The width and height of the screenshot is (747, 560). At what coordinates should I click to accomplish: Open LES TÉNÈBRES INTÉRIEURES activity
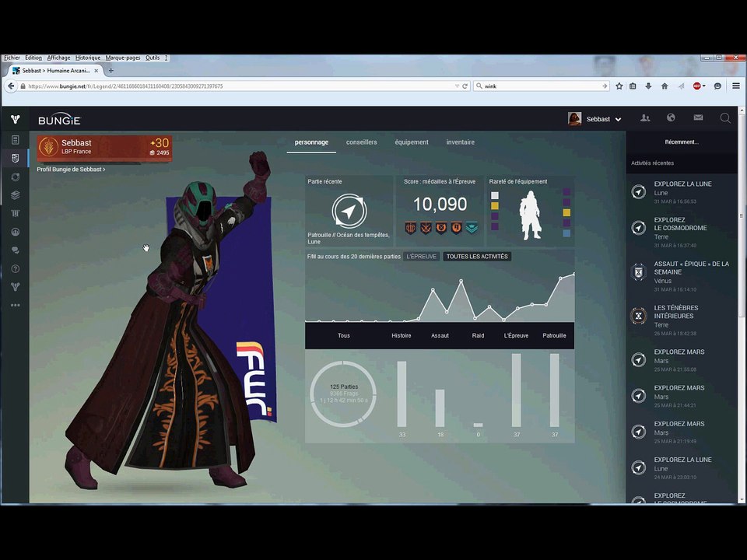[x=682, y=320]
